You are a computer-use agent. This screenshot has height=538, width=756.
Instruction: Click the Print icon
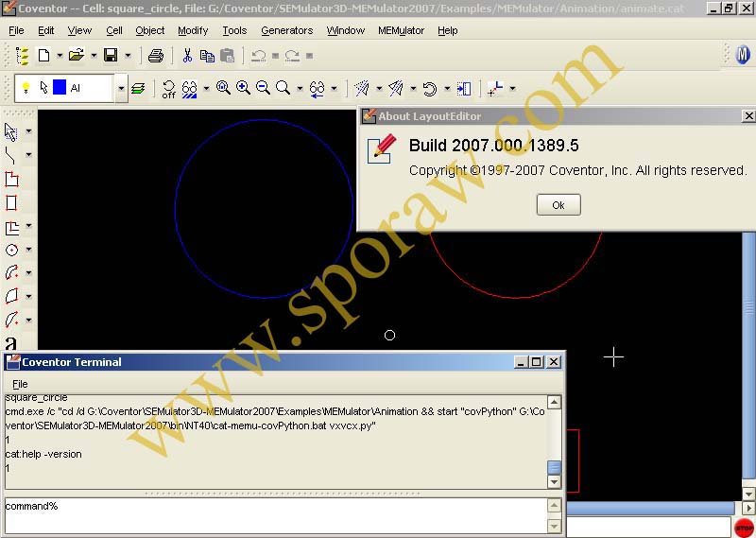pyautogui.click(x=156, y=56)
